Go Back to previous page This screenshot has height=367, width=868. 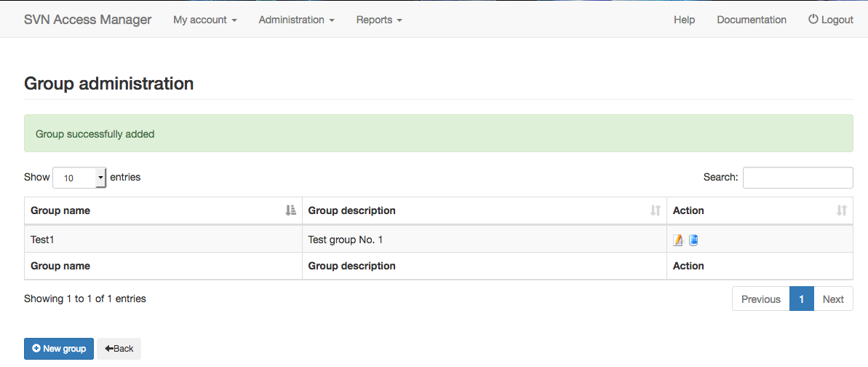[x=119, y=349]
